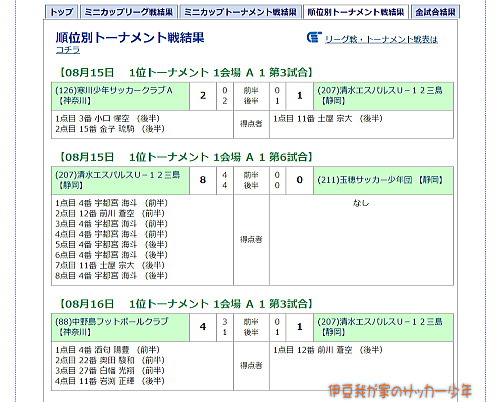Click なし in scorer cell
Image resolution: width=500 pixels, height=402 pixels.
pyautogui.click(x=361, y=203)
